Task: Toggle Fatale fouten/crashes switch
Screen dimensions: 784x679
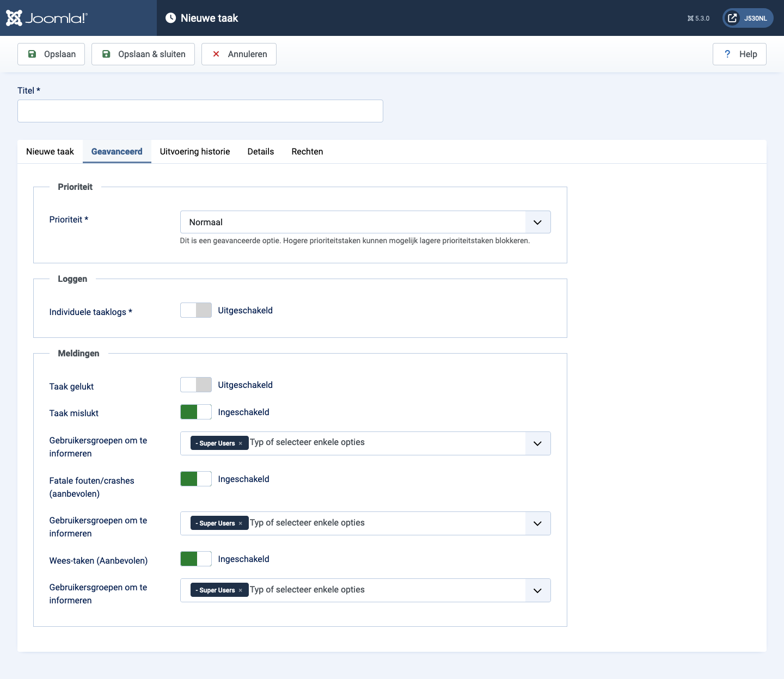Action: click(x=196, y=479)
